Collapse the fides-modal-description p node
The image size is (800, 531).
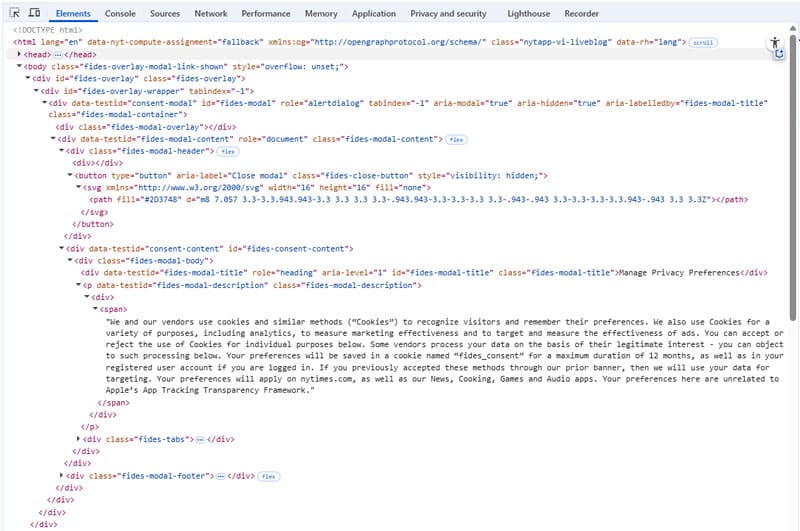coord(79,285)
